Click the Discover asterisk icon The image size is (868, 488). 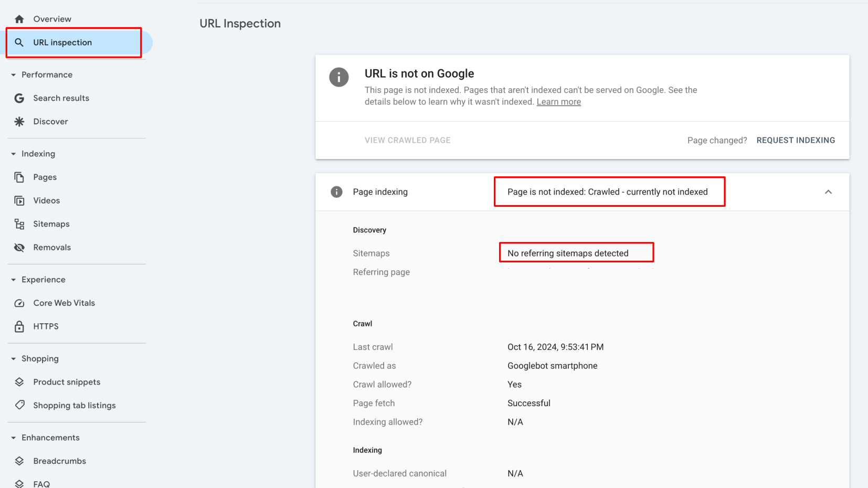pyautogui.click(x=19, y=122)
